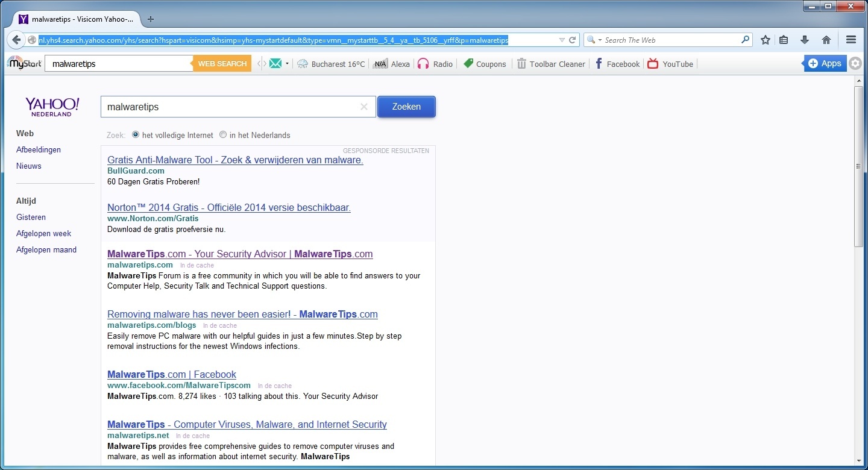Filter results by Gisteren
The image size is (868, 470).
click(x=31, y=217)
